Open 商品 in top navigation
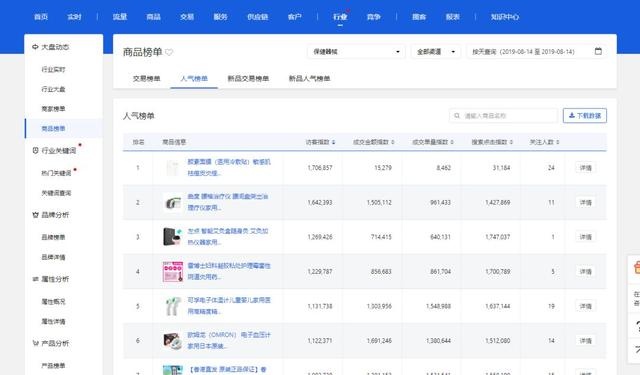Screen dimensions: 640x375 [x=153, y=17]
